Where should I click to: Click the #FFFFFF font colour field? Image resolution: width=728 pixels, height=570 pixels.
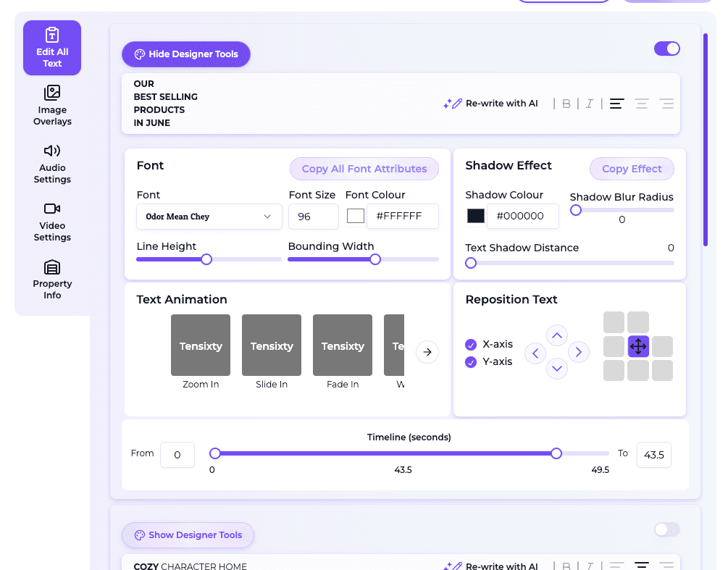(x=403, y=217)
